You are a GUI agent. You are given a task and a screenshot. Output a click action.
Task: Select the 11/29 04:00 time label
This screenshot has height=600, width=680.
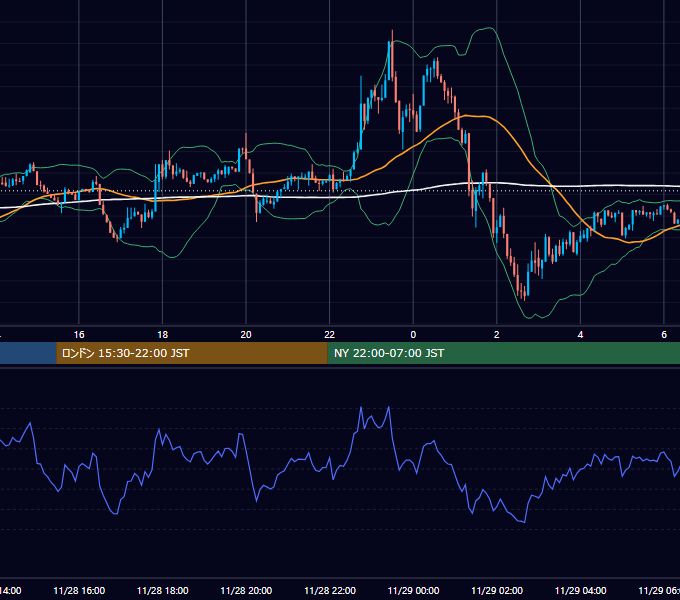coord(581,590)
